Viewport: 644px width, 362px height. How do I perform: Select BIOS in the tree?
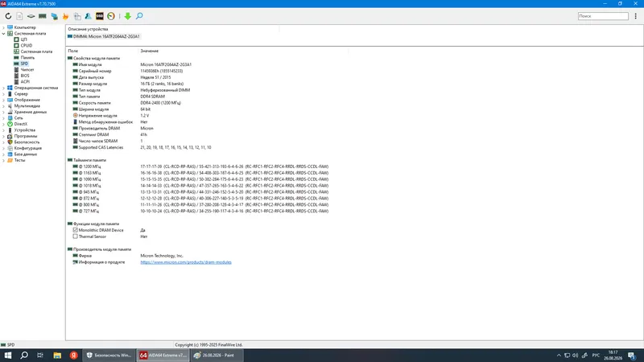click(x=25, y=76)
